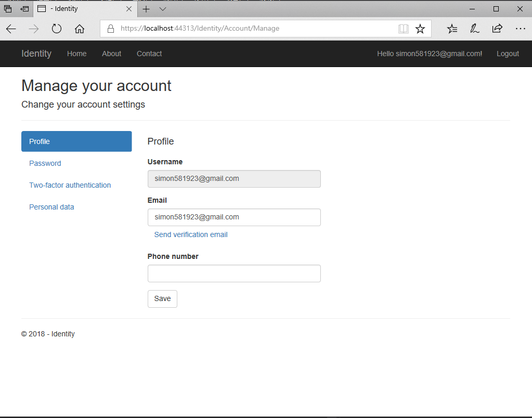Select the Profile sidebar tab
This screenshot has height=418, width=532.
coord(76,141)
